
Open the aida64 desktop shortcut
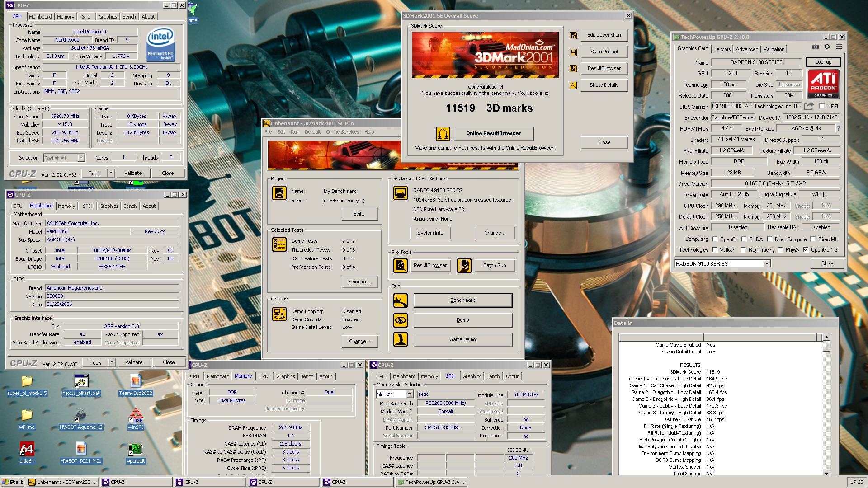coord(27,449)
